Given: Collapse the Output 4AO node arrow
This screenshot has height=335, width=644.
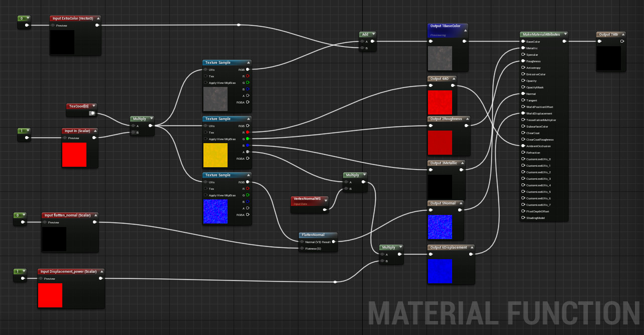Looking at the screenshot, I should 454,78.
